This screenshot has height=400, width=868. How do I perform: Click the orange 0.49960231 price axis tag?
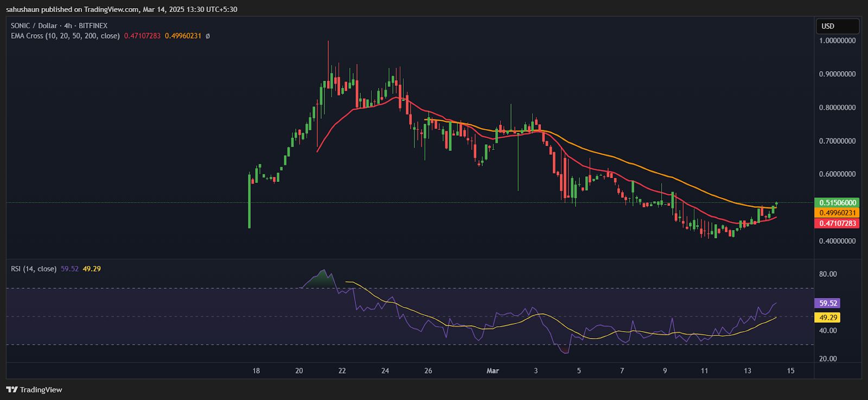(838, 213)
